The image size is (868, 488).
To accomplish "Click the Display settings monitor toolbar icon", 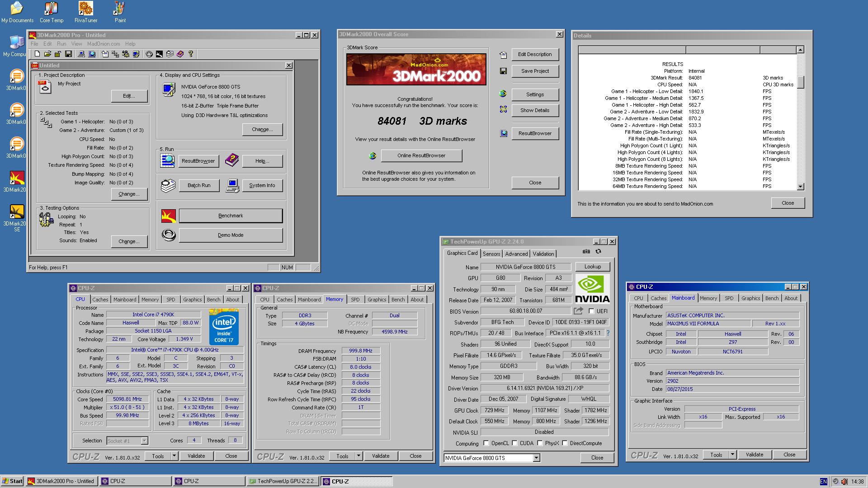I will (x=136, y=54).
